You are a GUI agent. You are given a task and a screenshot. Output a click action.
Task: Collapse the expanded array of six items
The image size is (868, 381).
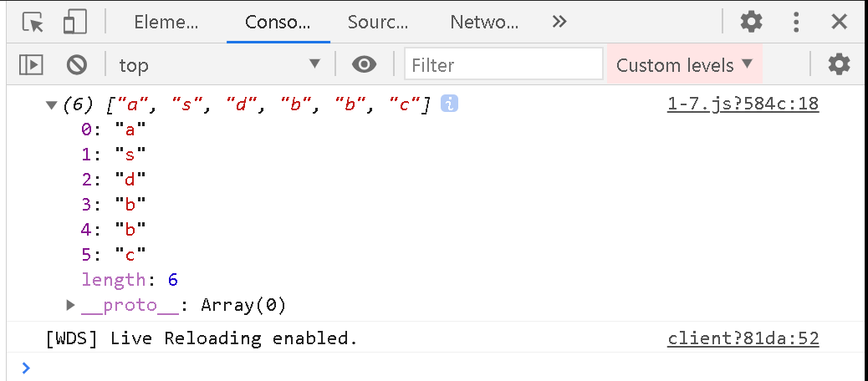(x=52, y=104)
